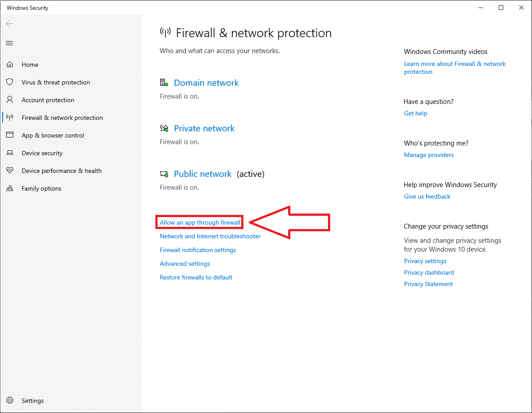Image resolution: width=532 pixels, height=413 pixels.
Task: Minimize the Windows Security window
Action: (x=481, y=8)
